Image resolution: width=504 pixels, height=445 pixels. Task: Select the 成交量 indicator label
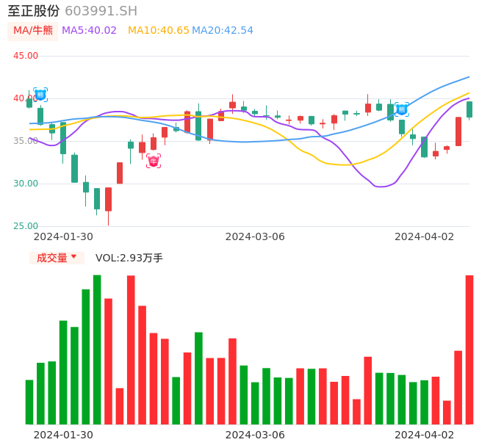[x=51, y=258]
